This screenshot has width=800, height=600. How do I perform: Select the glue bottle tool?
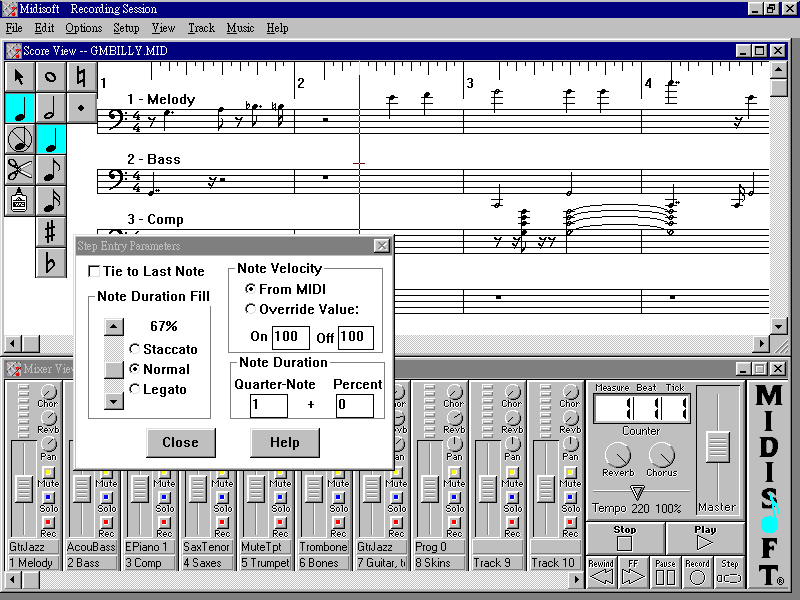pos(20,200)
